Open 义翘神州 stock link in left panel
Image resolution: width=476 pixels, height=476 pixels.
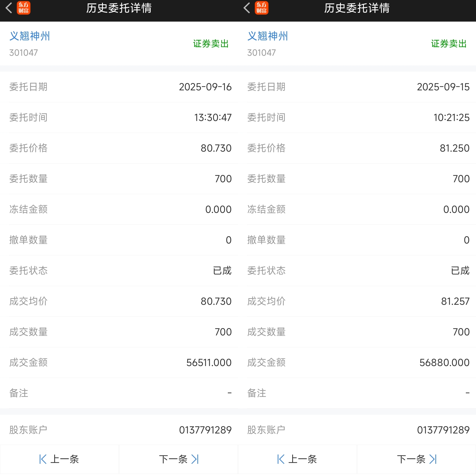(x=30, y=36)
